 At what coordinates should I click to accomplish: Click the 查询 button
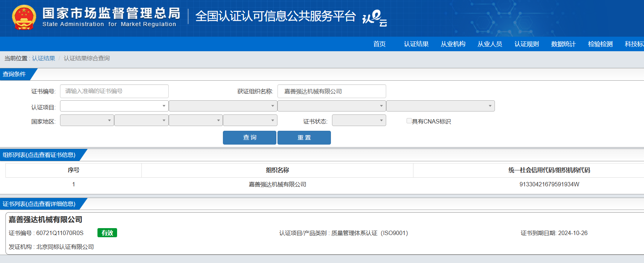pyautogui.click(x=249, y=138)
